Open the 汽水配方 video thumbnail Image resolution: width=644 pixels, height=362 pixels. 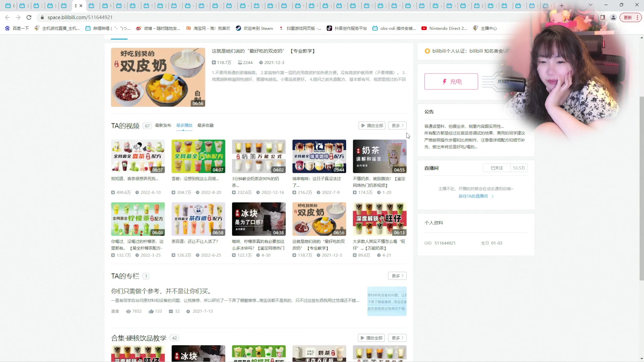pyautogui.click(x=198, y=156)
